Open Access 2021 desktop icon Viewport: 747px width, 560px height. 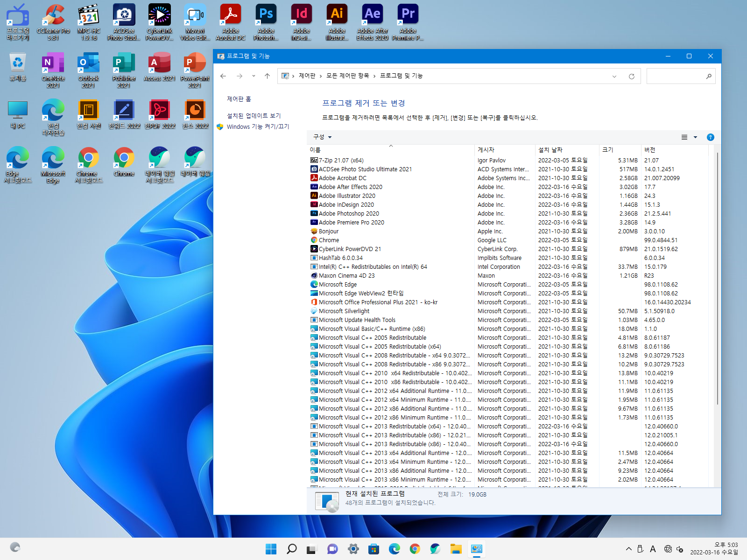pyautogui.click(x=160, y=67)
